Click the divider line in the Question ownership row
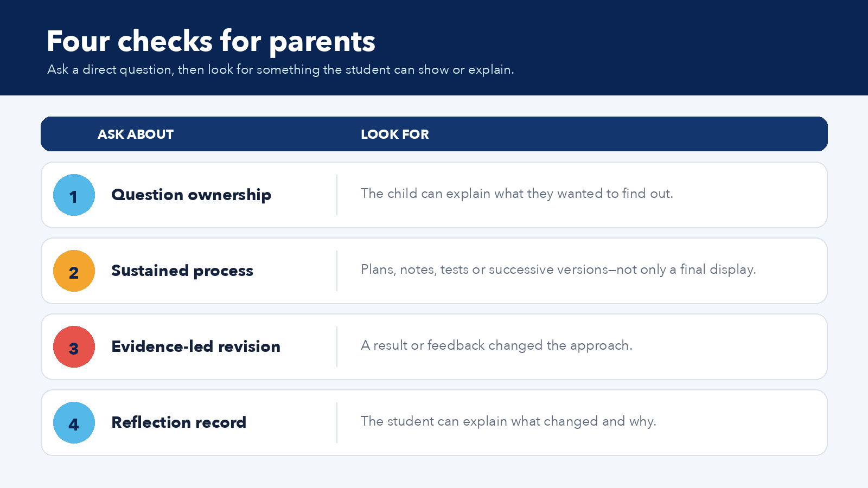Screen dimensions: 868x488 [337, 195]
